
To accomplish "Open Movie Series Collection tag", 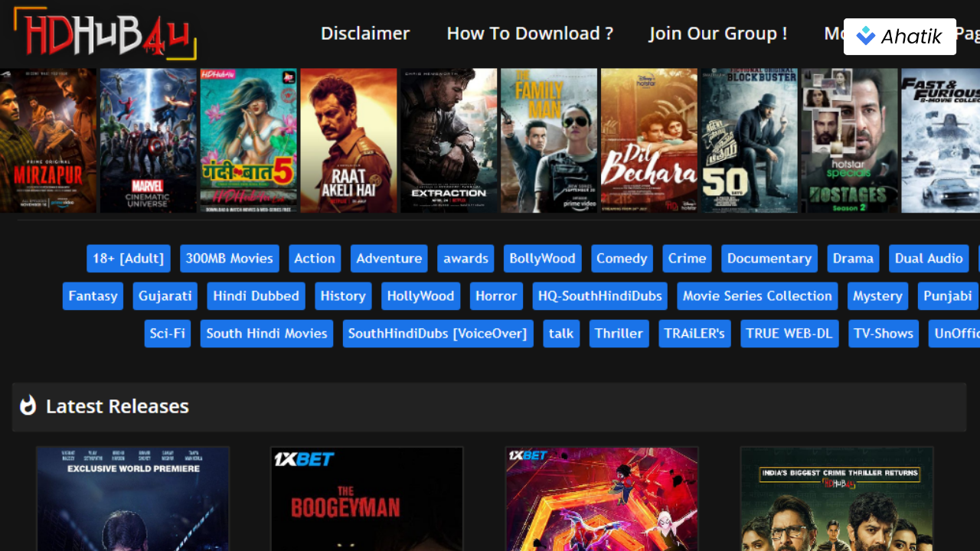I will tap(757, 296).
